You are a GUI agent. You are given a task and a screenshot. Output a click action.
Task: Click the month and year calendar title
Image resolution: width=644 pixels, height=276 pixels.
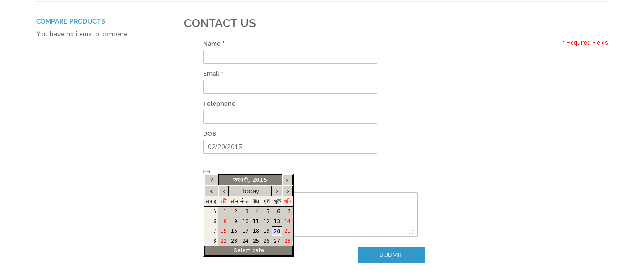[x=250, y=180]
